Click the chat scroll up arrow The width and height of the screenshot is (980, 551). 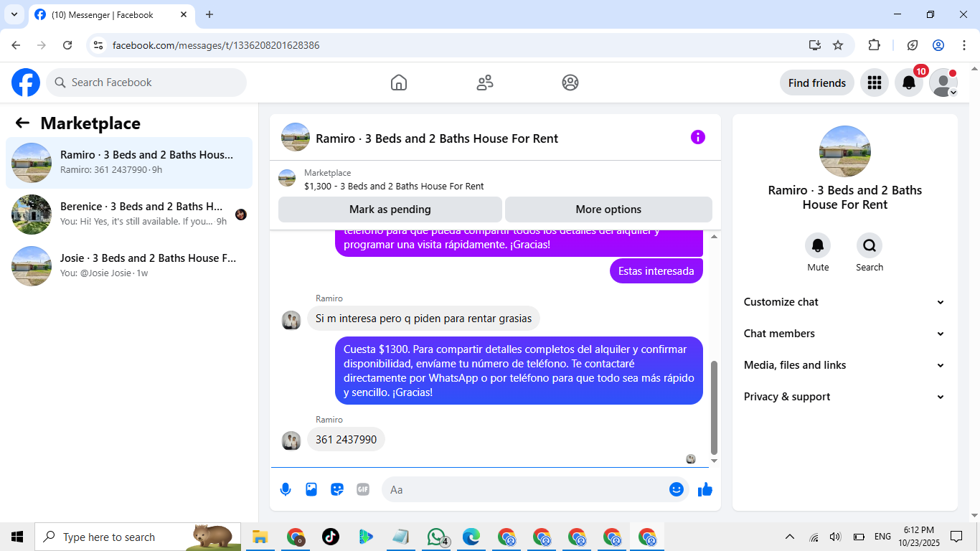tap(714, 236)
